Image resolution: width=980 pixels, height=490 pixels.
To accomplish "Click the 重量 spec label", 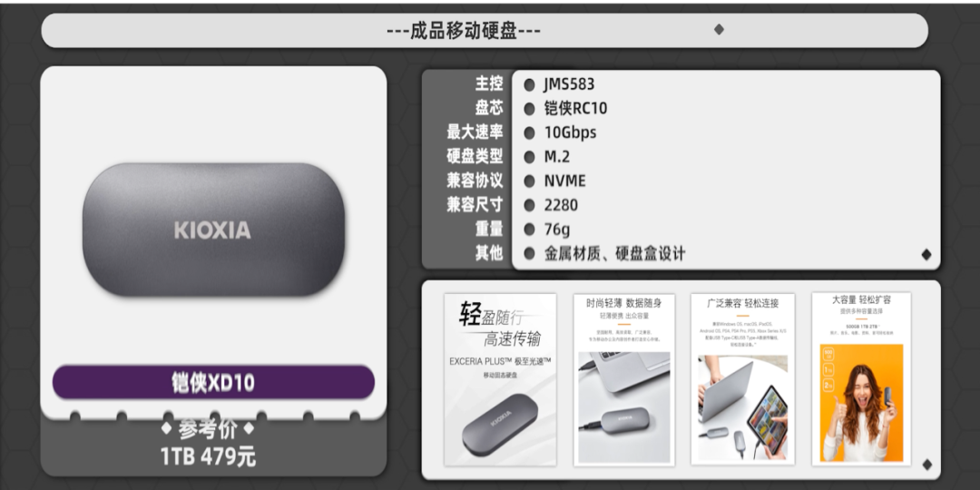I will [489, 230].
